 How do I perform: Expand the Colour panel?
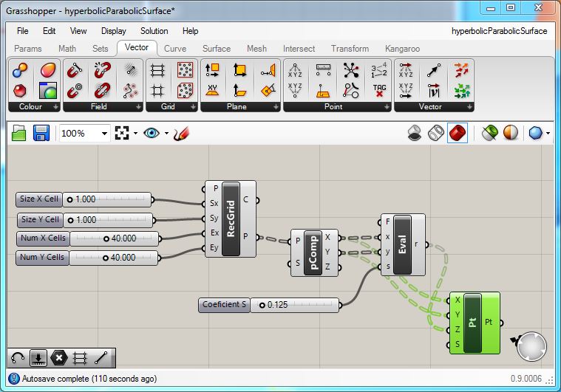tap(55, 107)
